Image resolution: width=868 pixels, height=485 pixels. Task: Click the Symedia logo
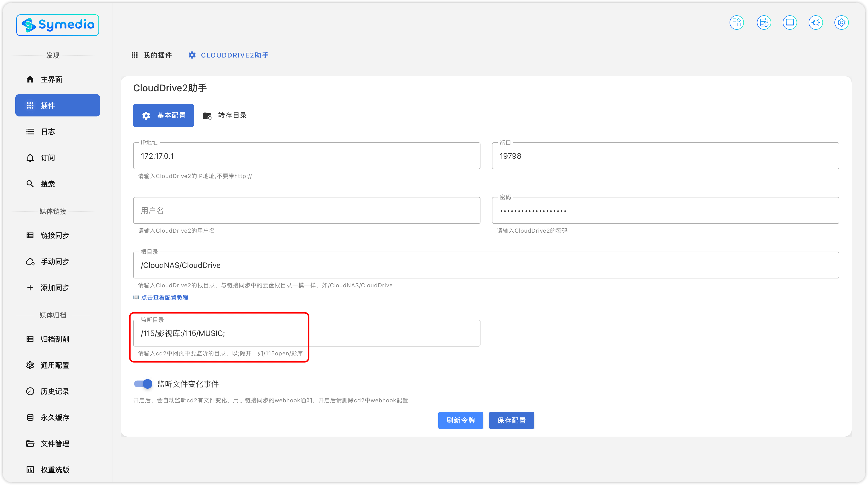click(58, 25)
